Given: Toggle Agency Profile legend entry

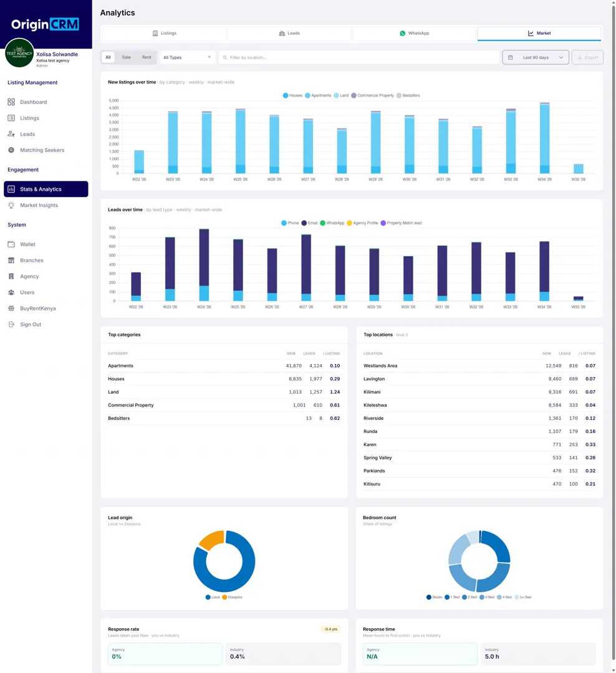Looking at the screenshot, I should [363, 223].
